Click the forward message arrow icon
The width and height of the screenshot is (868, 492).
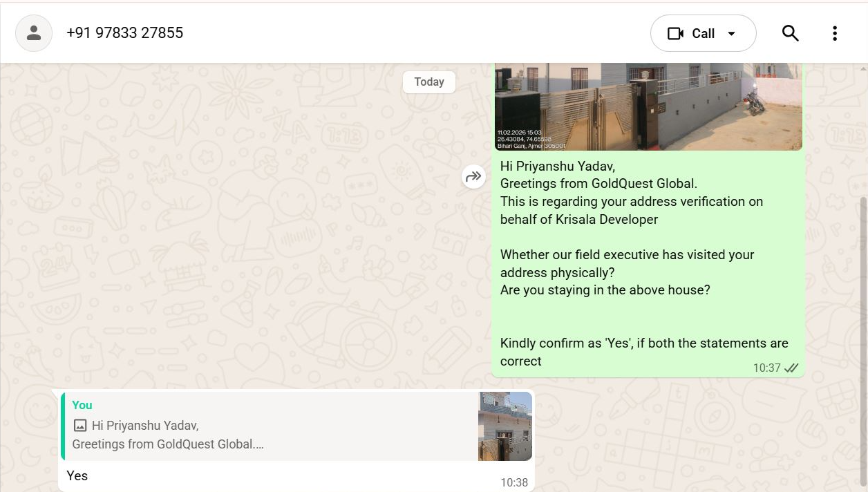(x=473, y=177)
